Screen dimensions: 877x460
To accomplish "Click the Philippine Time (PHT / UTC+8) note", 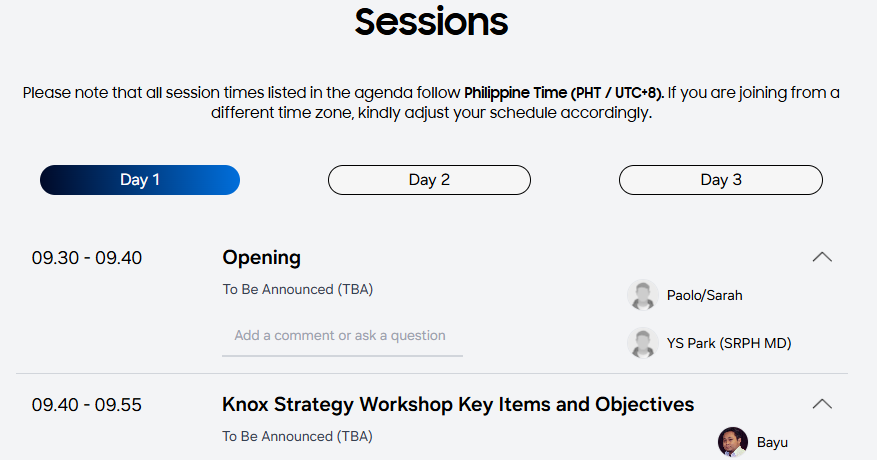I will tap(563, 93).
